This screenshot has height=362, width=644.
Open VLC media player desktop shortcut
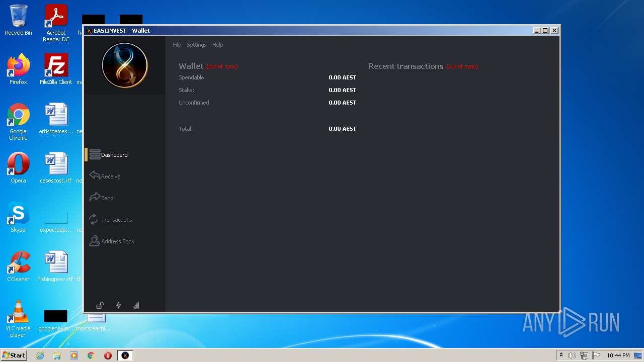pyautogui.click(x=18, y=319)
